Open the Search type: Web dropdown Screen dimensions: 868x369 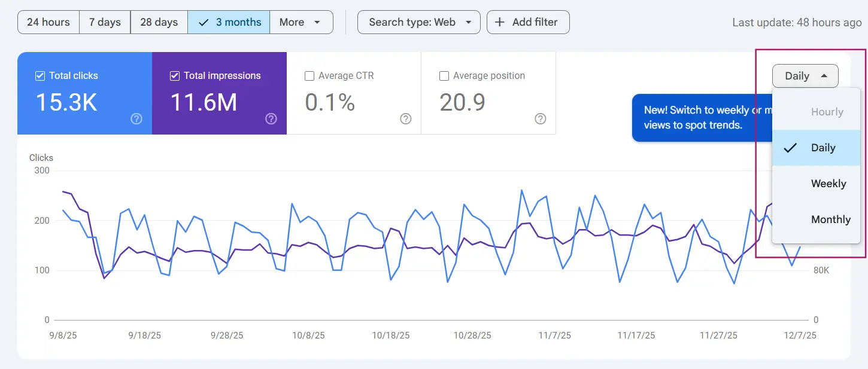click(x=418, y=22)
